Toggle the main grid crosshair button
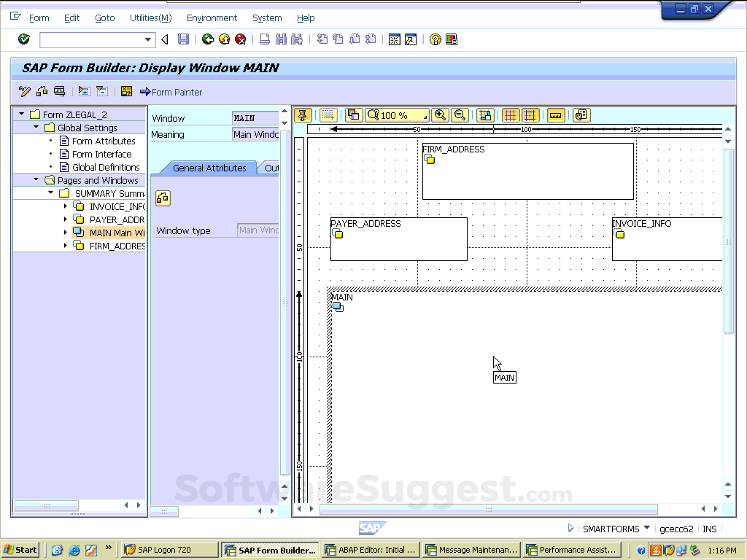 [530, 115]
